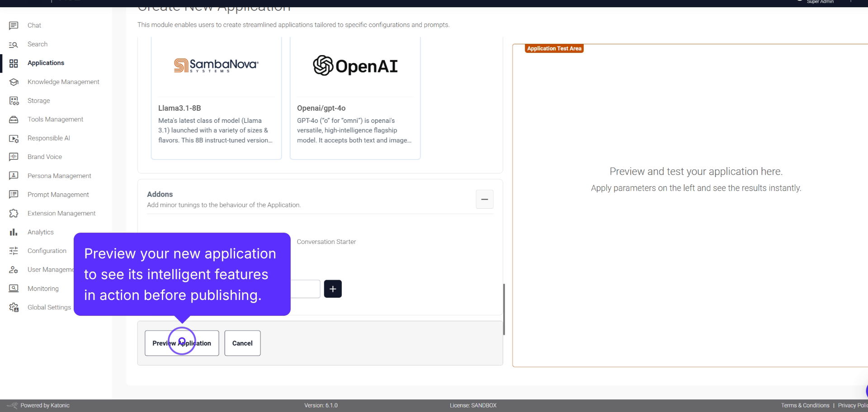
Task: Open Knowledge Management via its sidebar icon
Action: pos(14,82)
